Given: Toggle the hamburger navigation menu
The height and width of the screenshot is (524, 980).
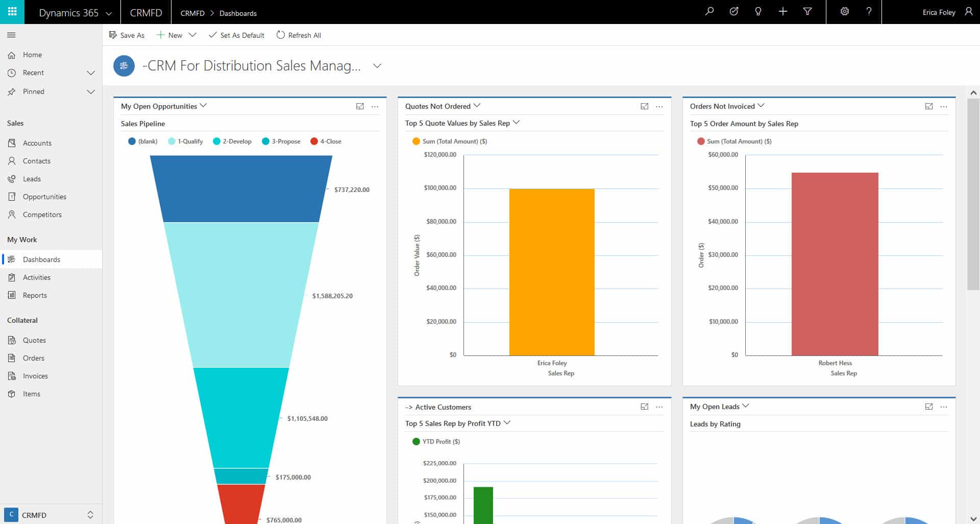Looking at the screenshot, I should (x=11, y=35).
